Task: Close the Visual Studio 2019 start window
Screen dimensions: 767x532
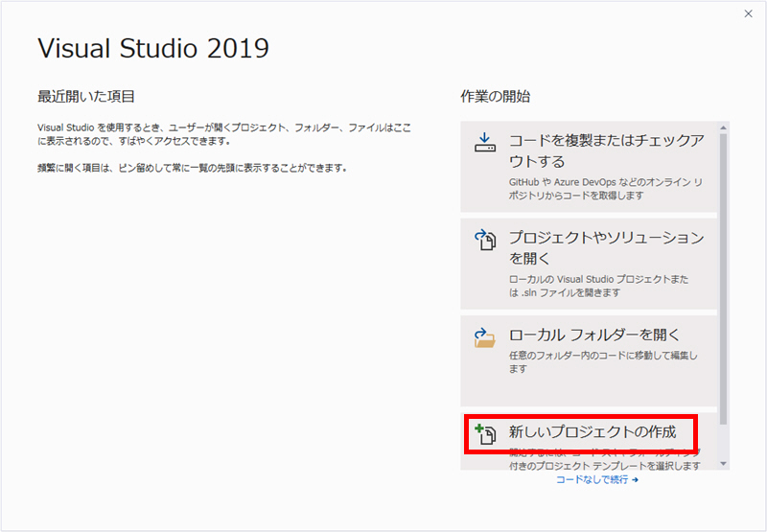Action: point(749,13)
